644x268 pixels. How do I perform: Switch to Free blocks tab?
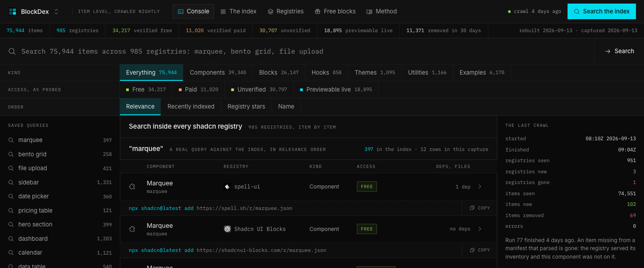click(x=335, y=12)
